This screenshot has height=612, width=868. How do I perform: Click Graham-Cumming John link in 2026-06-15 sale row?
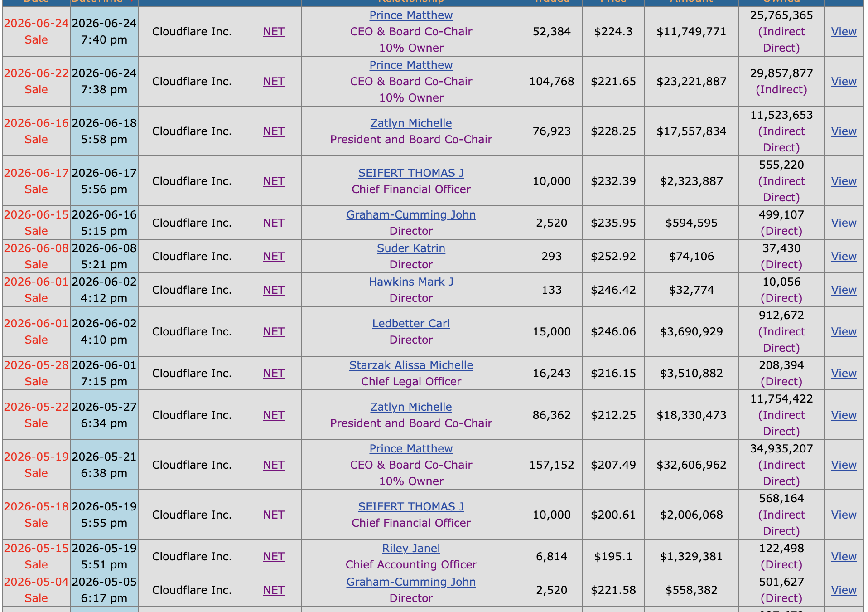coord(411,215)
